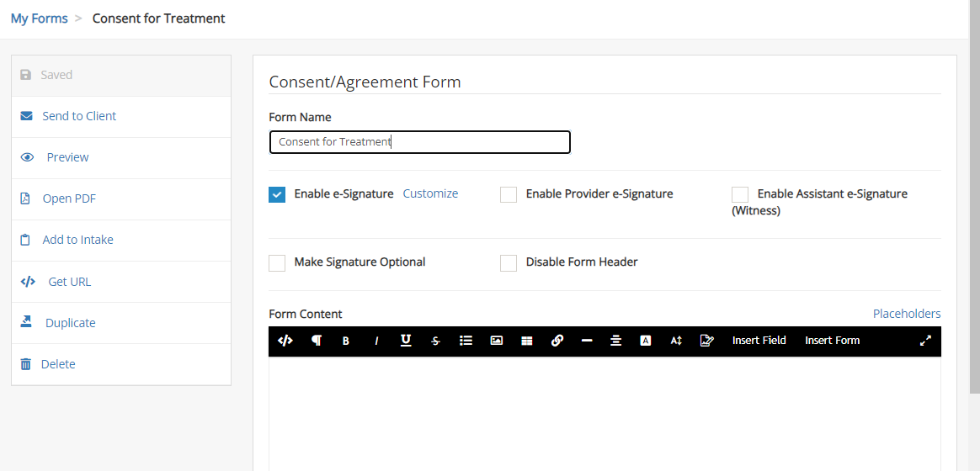Click inside the Form Content editor area
This screenshot has height=471, width=980.
605,414
